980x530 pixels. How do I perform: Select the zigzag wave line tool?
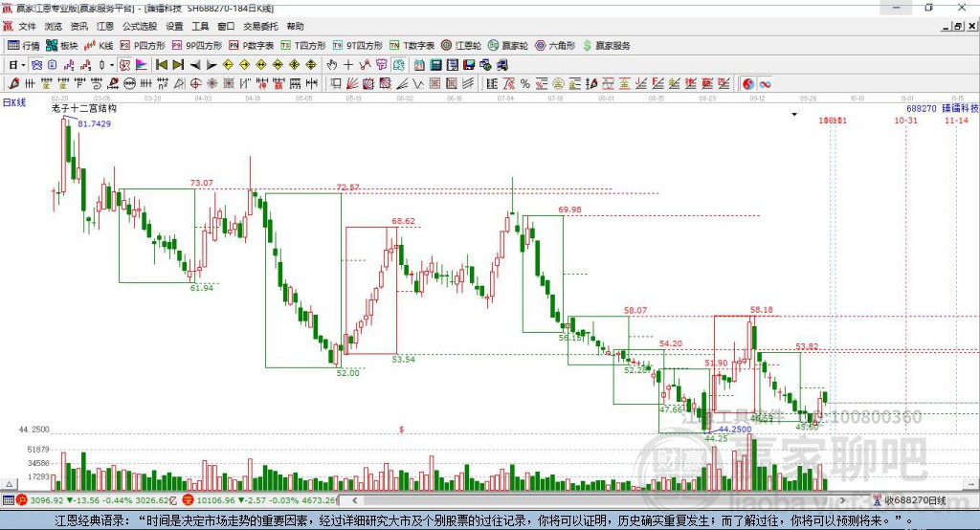point(418,84)
